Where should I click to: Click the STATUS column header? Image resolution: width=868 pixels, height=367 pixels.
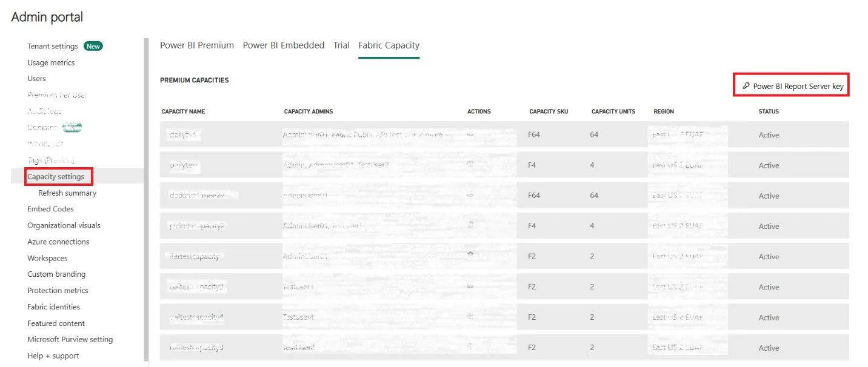769,111
